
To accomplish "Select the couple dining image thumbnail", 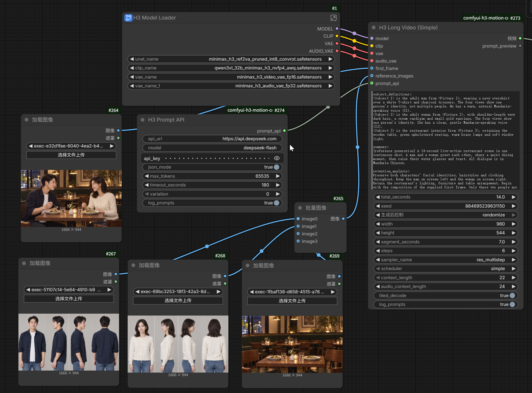I will 71,198.
